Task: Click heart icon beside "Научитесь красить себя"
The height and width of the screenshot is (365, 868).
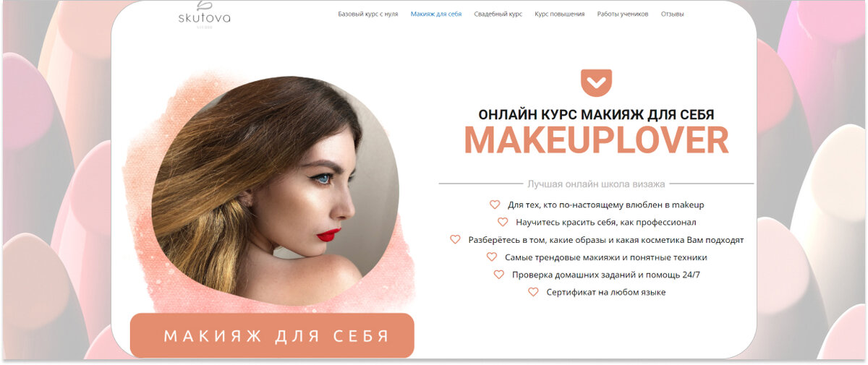Action: click(503, 223)
